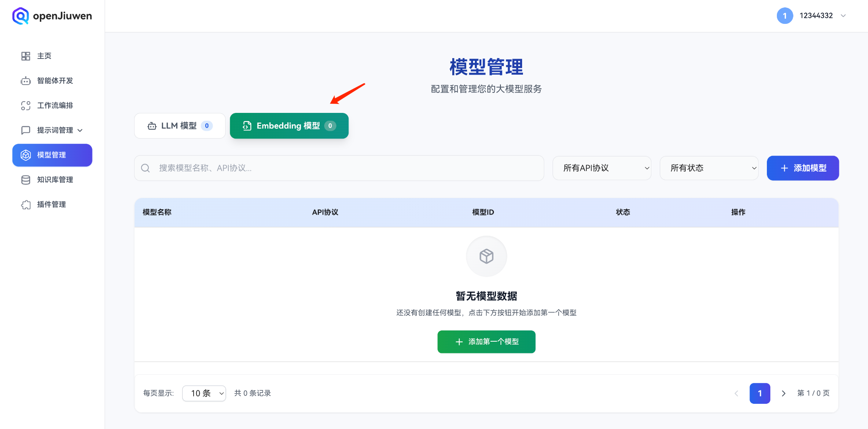Click the openJiuwen logo icon
This screenshot has width=868, height=429.
click(20, 16)
